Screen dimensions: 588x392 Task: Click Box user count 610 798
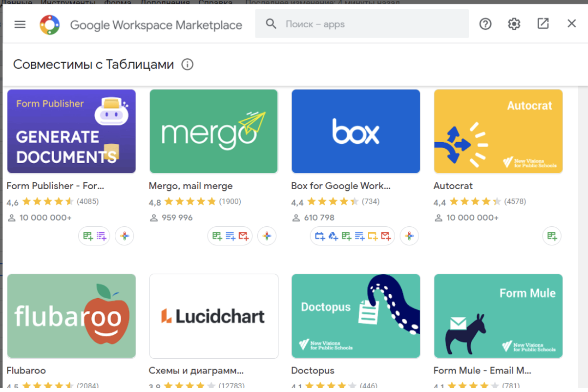(x=319, y=218)
